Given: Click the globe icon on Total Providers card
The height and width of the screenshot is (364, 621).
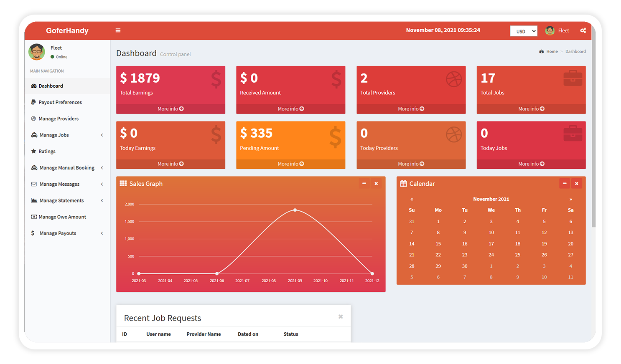Looking at the screenshot, I should (454, 79).
